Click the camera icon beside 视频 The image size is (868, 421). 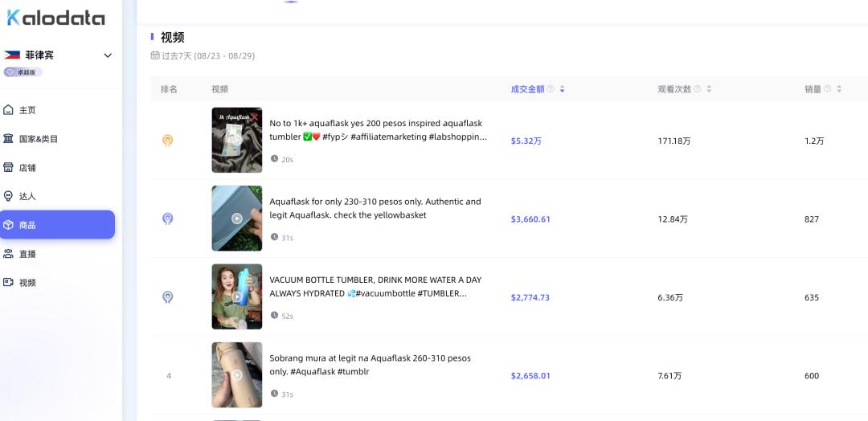(x=8, y=282)
